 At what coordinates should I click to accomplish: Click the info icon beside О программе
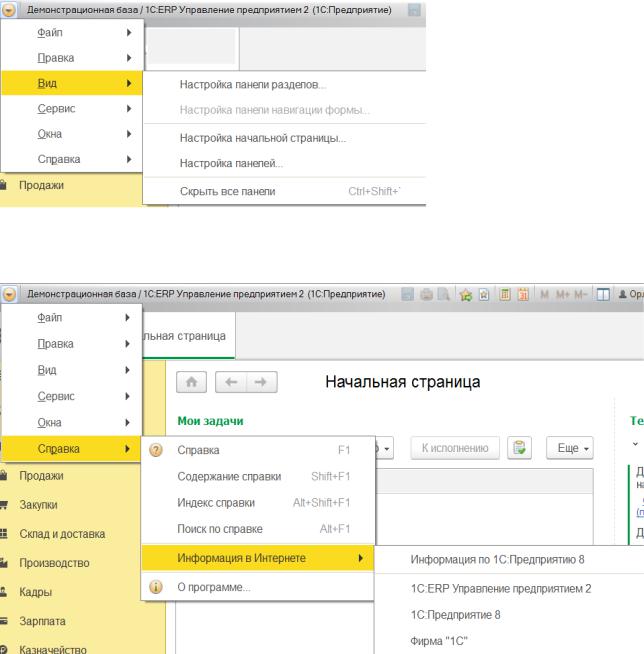point(156,587)
